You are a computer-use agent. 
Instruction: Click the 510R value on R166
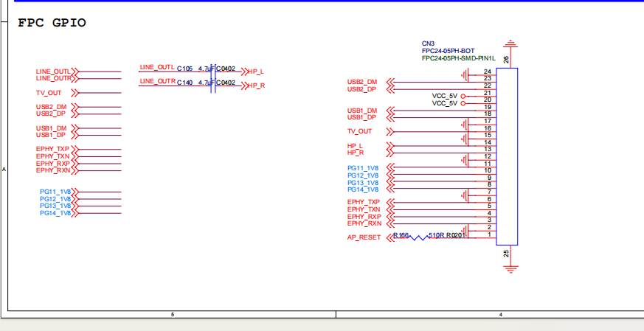436,235
